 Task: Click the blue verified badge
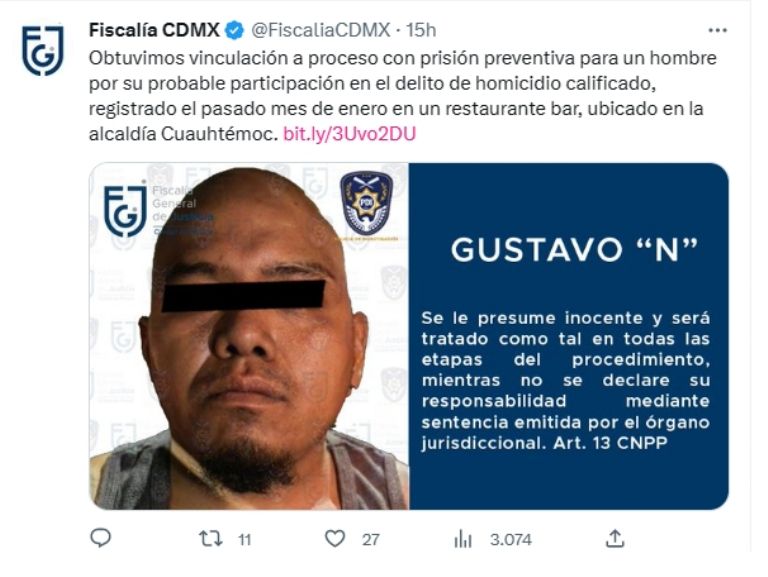point(234,30)
